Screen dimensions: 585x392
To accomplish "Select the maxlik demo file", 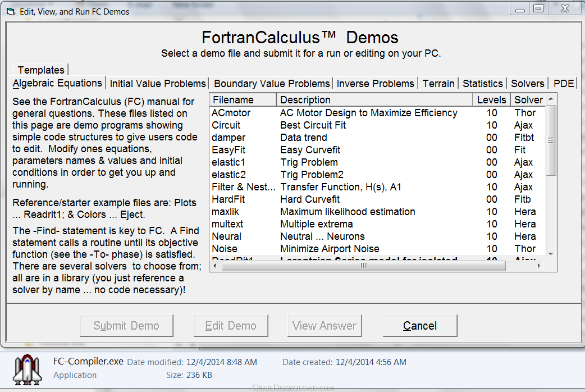I will 225,211.
